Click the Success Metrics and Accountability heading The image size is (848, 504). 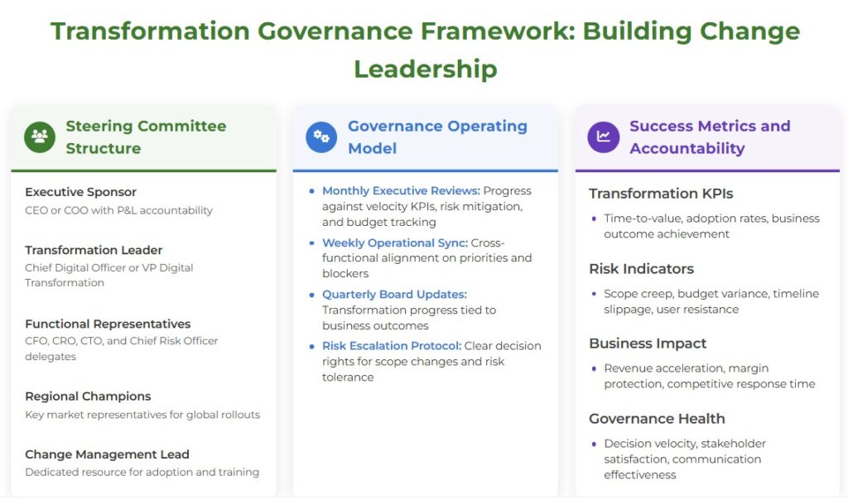click(710, 137)
